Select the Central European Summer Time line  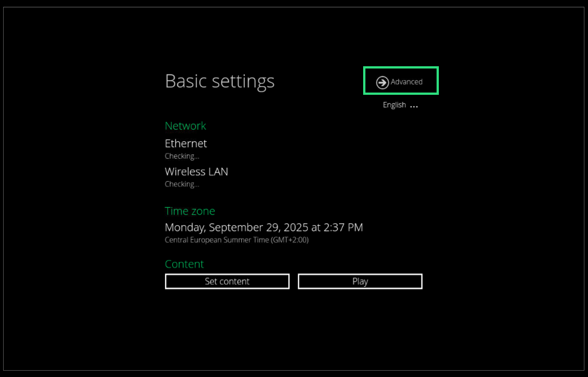(217, 240)
